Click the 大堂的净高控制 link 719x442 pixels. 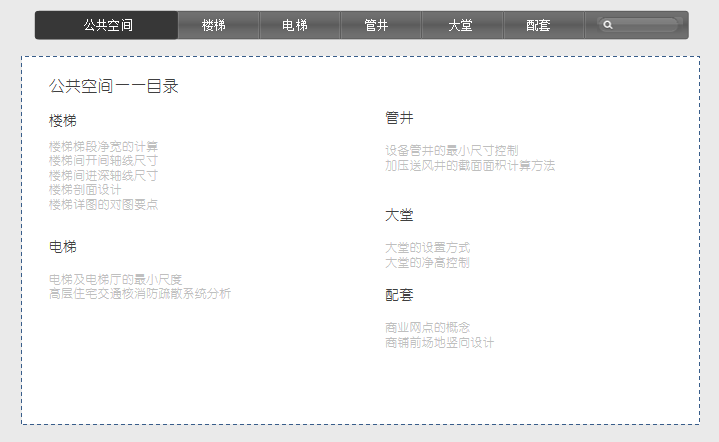pos(427,262)
